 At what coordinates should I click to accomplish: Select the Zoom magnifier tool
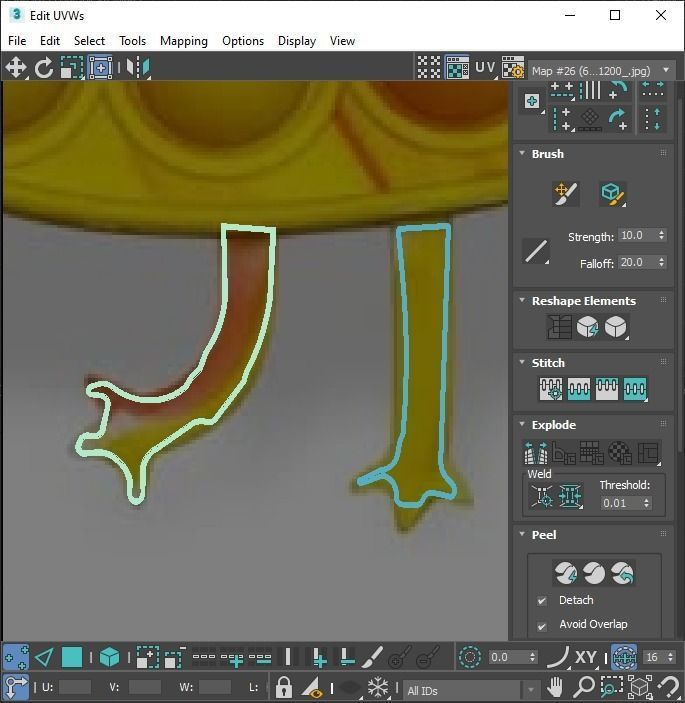coord(584,686)
